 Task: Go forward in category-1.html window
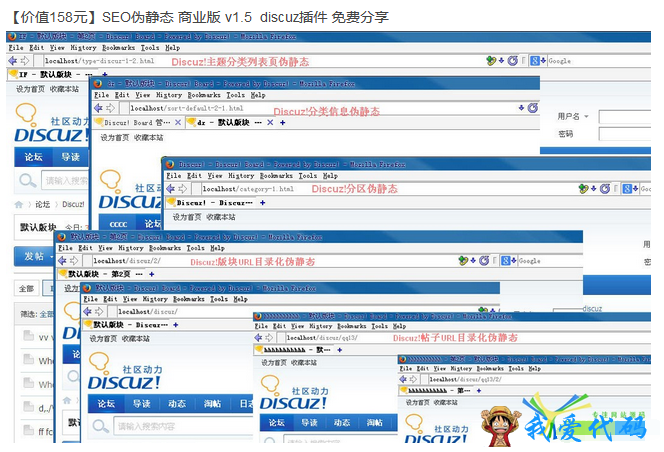[183, 189]
